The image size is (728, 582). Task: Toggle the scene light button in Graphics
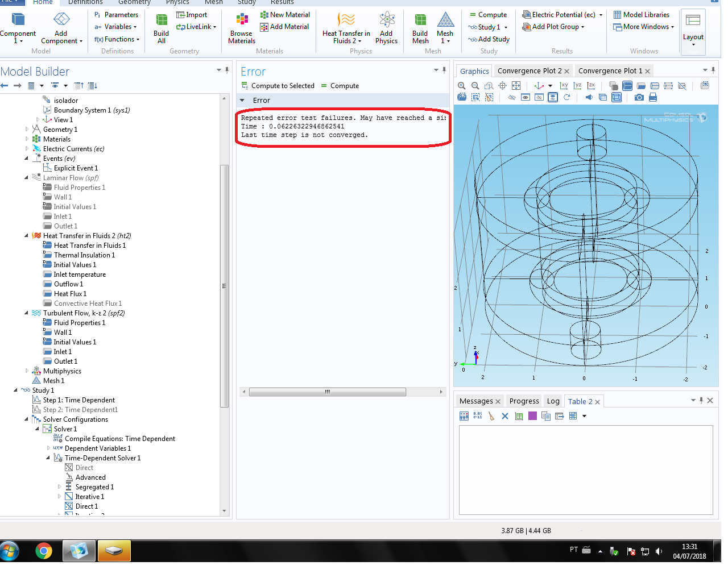tap(589, 98)
